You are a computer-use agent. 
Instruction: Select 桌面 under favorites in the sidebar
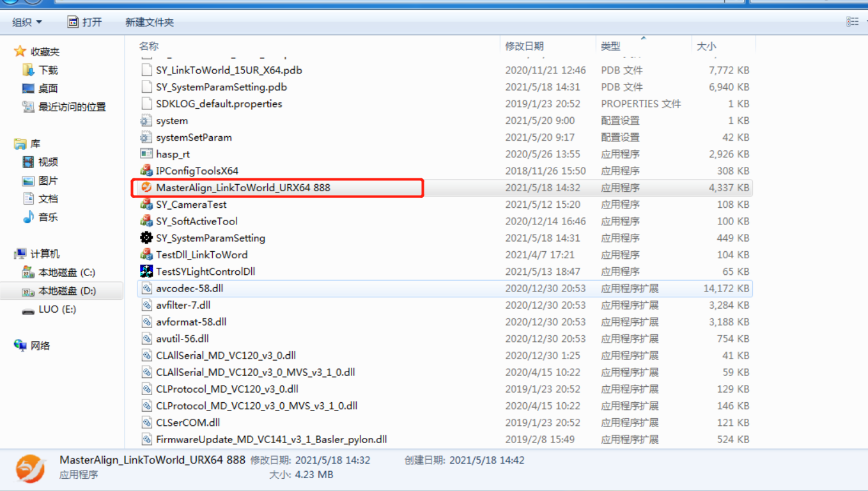pos(48,89)
